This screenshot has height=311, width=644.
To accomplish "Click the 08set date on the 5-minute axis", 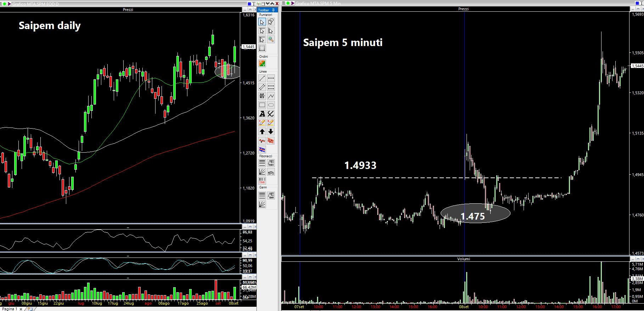I will [464, 307].
